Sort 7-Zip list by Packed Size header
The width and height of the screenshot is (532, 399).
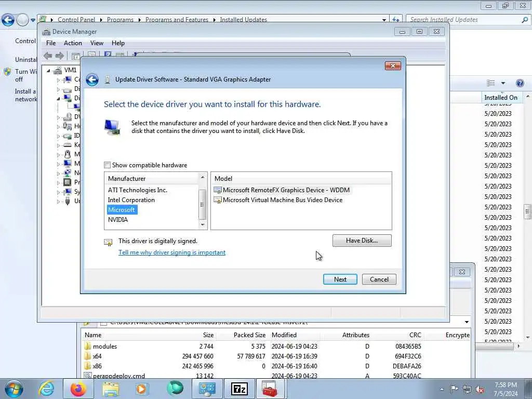pyautogui.click(x=249, y=335)
